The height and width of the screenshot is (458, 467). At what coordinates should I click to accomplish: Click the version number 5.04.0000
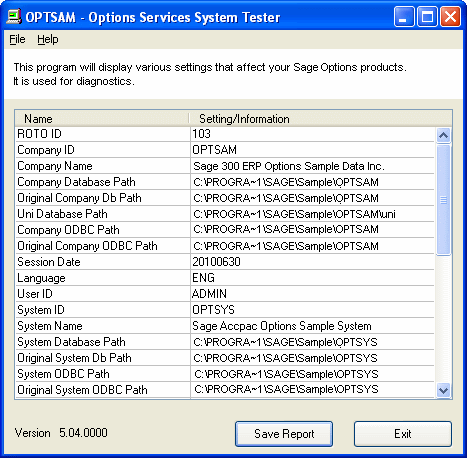83,433
